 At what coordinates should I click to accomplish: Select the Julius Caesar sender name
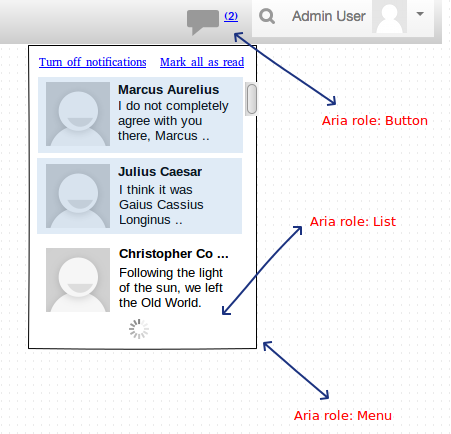160,172
